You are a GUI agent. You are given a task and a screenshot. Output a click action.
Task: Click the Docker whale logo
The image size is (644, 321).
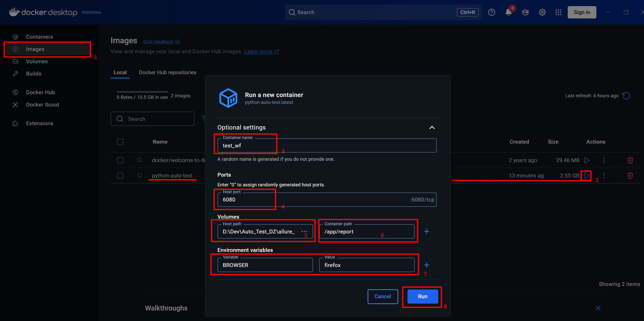pos(14,12)
